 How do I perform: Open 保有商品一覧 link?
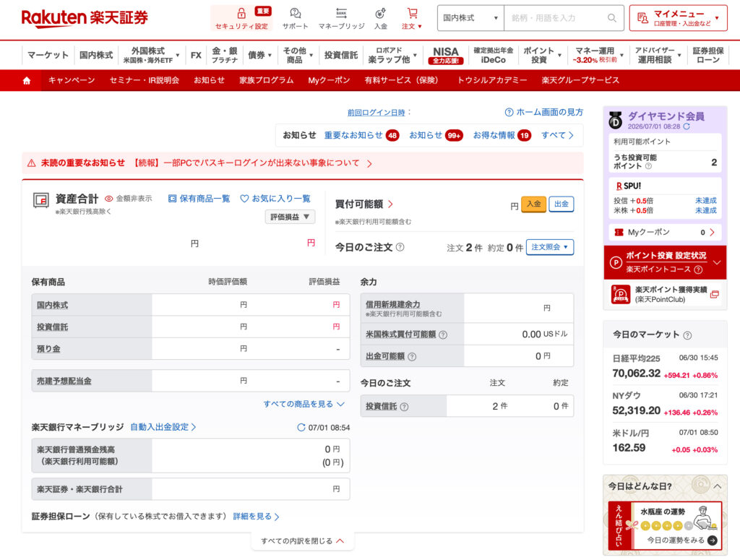point(199,199)
